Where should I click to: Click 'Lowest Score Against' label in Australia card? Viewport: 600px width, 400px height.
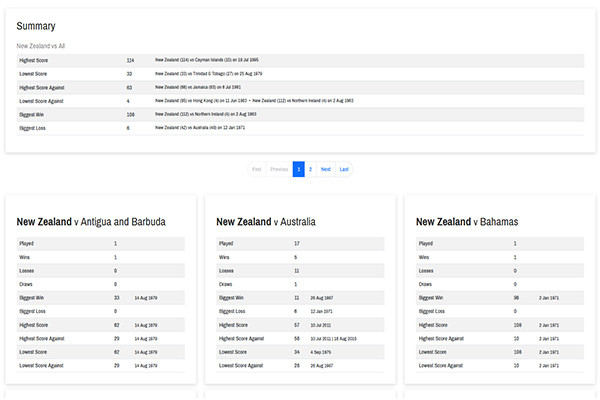[x=241, y=366]
